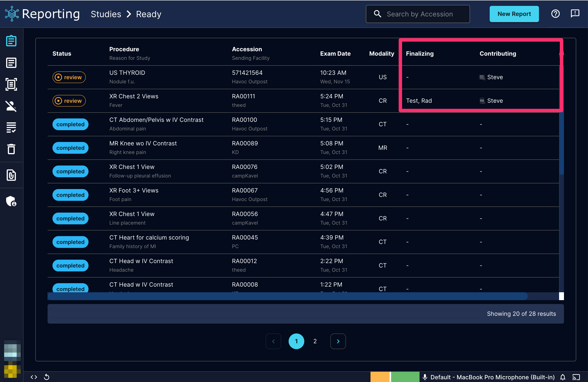Click Steve contributor in XR Chest 2 Views row
This screenshot has width=588, height=382.
point(495,101)
